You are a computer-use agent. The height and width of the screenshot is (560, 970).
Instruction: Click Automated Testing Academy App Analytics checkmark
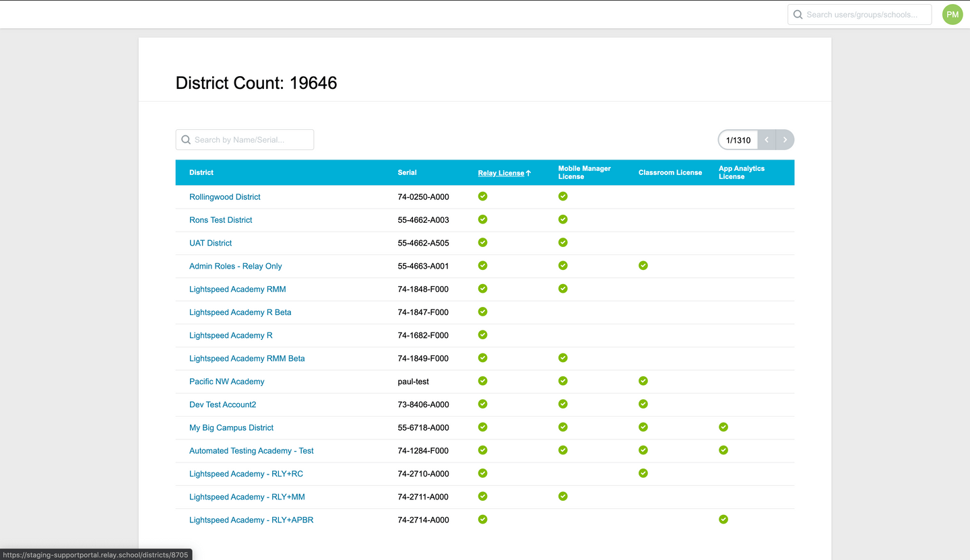point(723,450)
